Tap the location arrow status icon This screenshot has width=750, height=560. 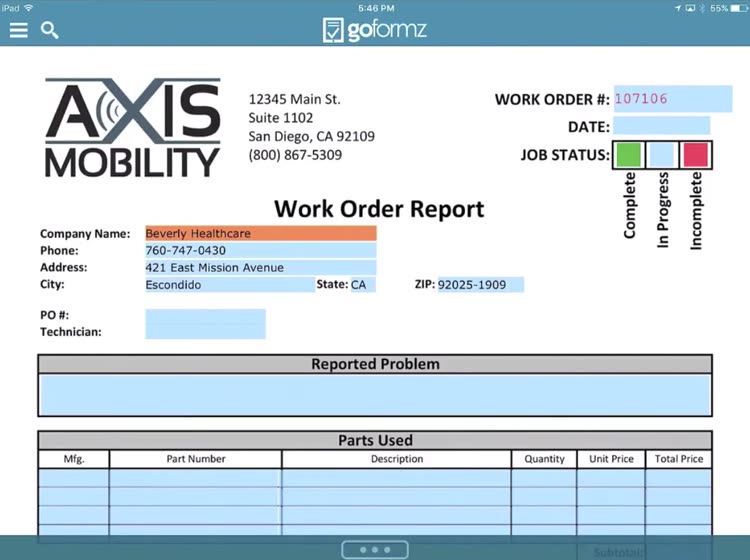678,8
